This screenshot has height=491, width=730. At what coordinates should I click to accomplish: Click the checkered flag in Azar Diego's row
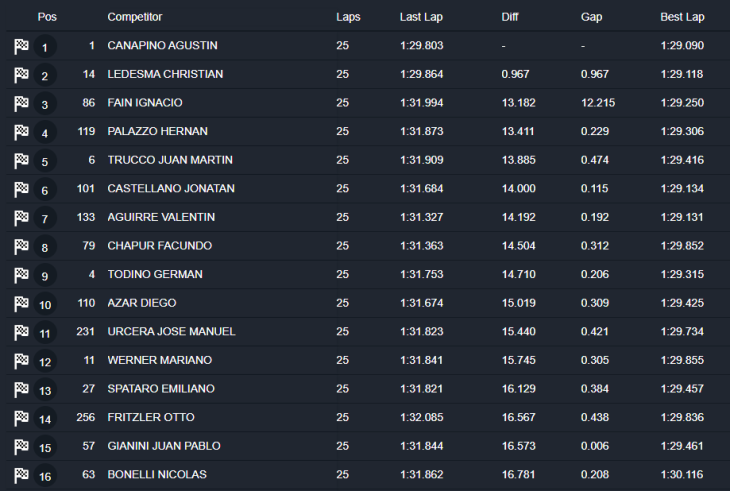point(22,303)
